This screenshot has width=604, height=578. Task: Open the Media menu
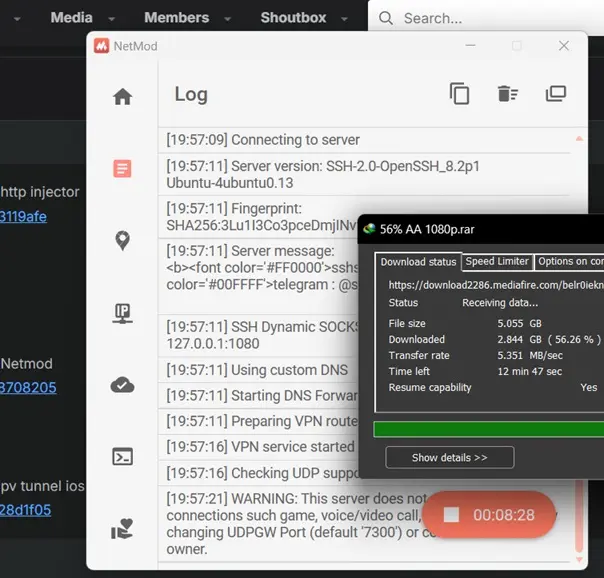72,17
